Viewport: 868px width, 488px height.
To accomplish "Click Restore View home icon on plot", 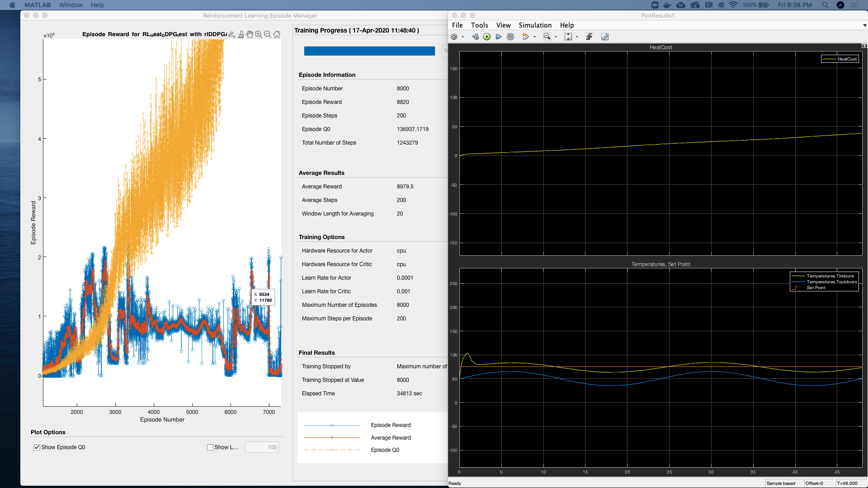I will click(277, 34).
